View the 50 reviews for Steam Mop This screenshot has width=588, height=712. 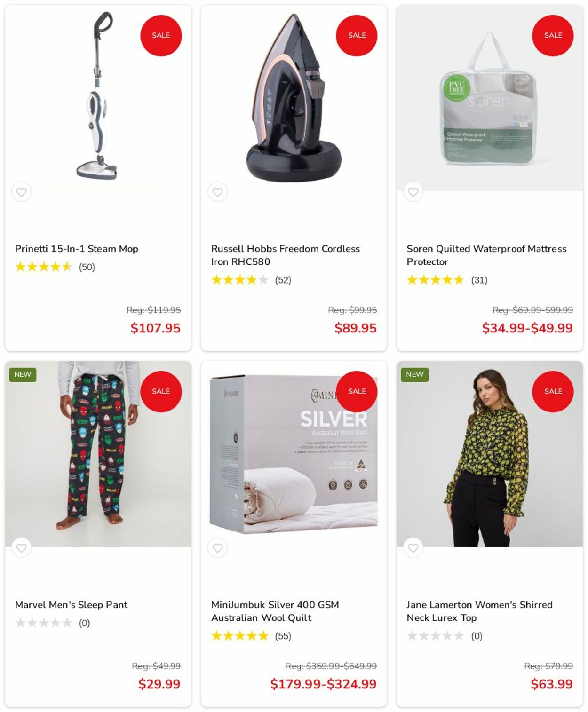(87, 267)
